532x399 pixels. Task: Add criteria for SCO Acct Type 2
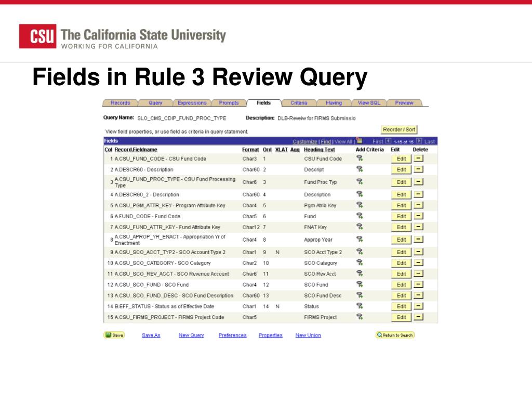coord(360,252)
